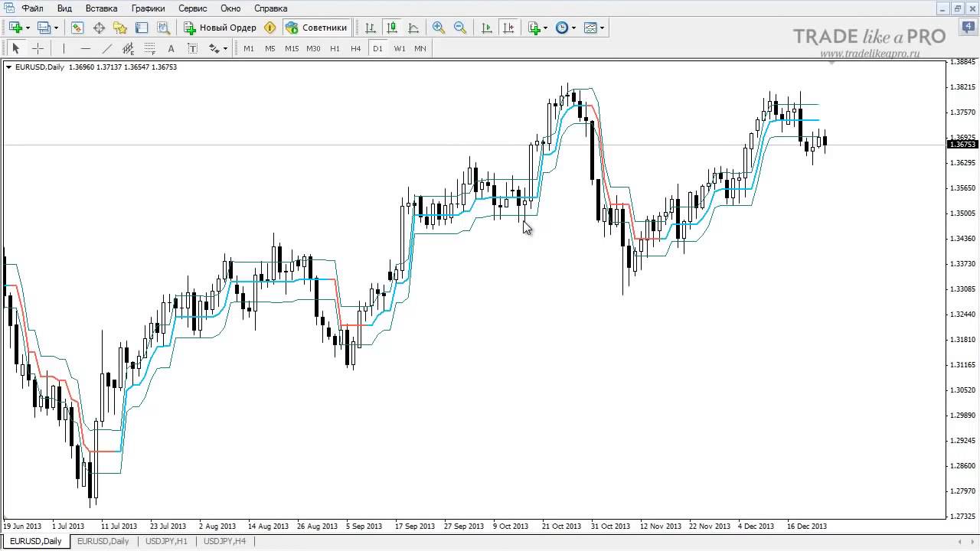
Task: Switch chart to line chart type
Action: click(413, 28)
